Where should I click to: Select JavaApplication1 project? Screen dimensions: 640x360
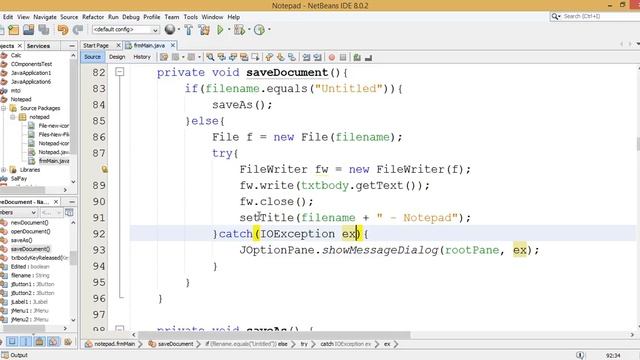tap(31, 73)
